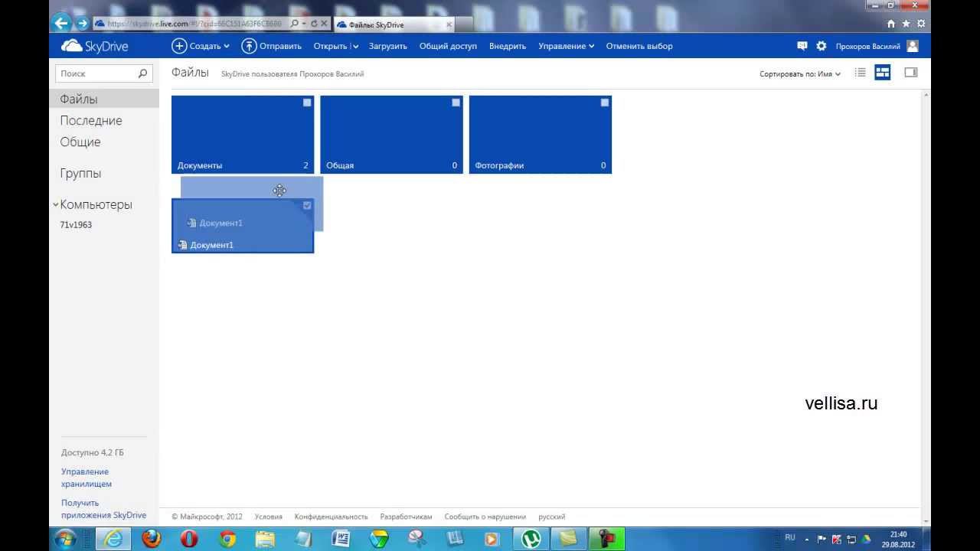Open Общие (Shared) in the sidebar
Screen dimensions: 980x551
click(x=80, y=142)
